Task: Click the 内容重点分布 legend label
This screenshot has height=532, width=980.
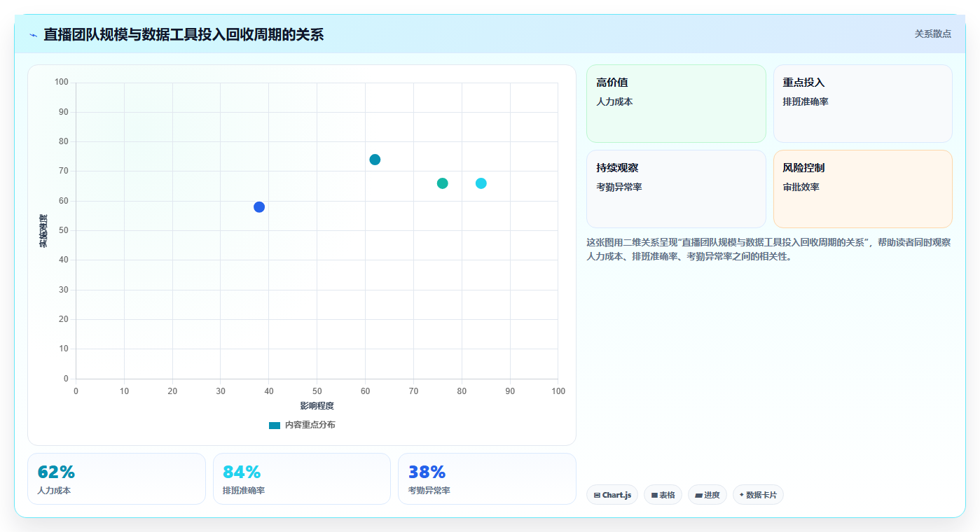Action: 310,425
